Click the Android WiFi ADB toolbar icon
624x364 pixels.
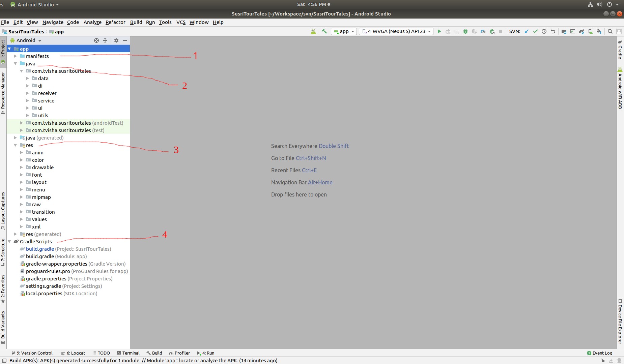[x=313, y=31]
